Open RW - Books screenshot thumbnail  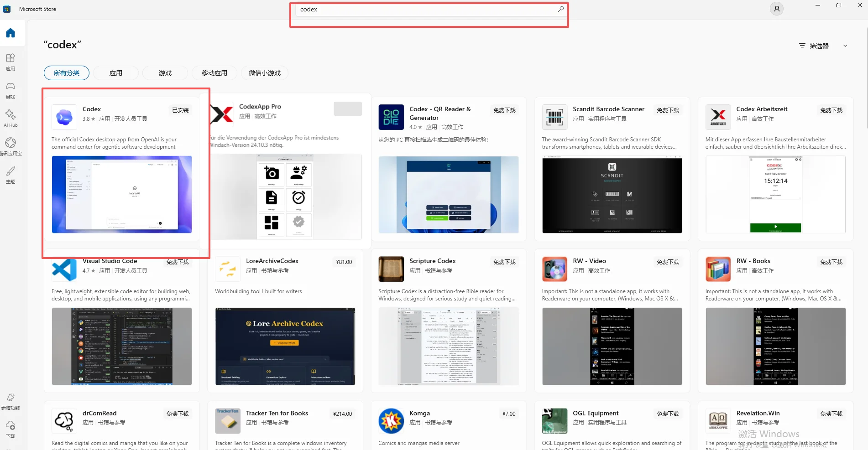(775, 346)
